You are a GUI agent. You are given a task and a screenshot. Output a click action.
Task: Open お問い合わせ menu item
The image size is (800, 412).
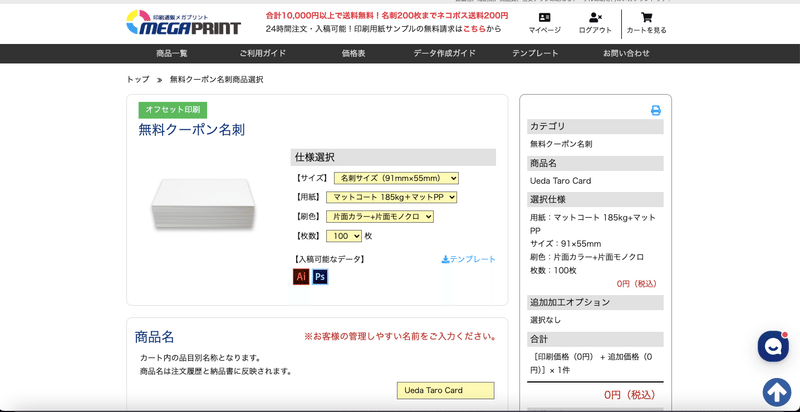626,53
